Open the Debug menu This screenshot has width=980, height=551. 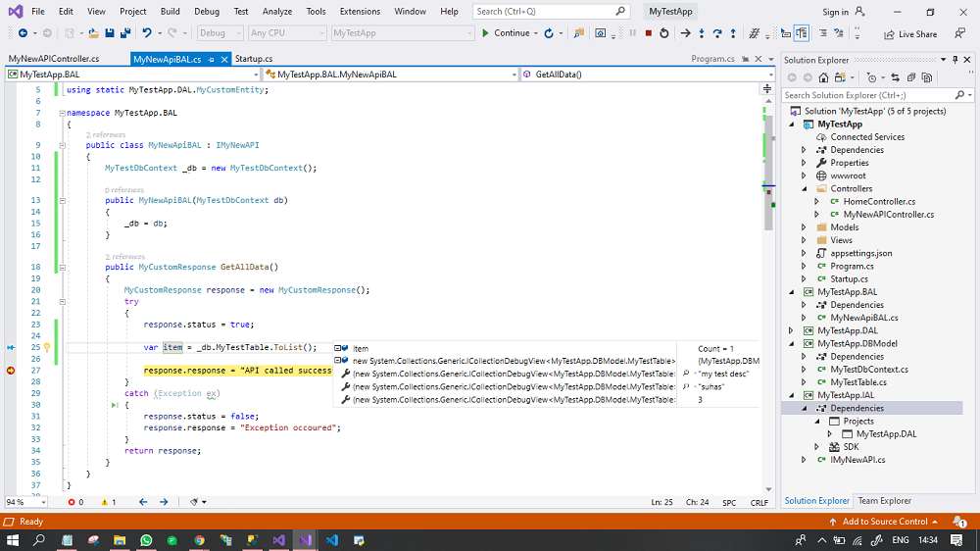pyautogui.click(x=206, y=11)
